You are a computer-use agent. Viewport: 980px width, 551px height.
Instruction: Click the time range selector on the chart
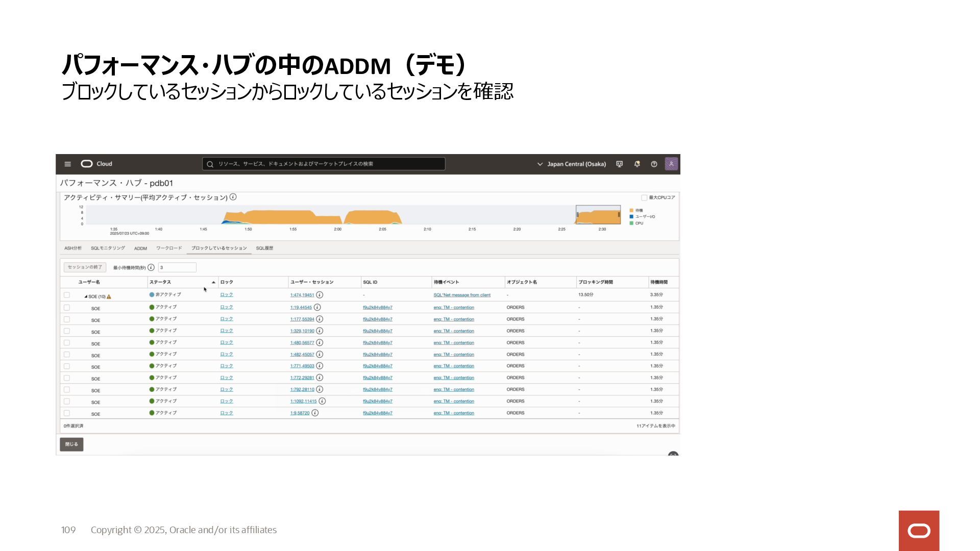pos(598,215)
